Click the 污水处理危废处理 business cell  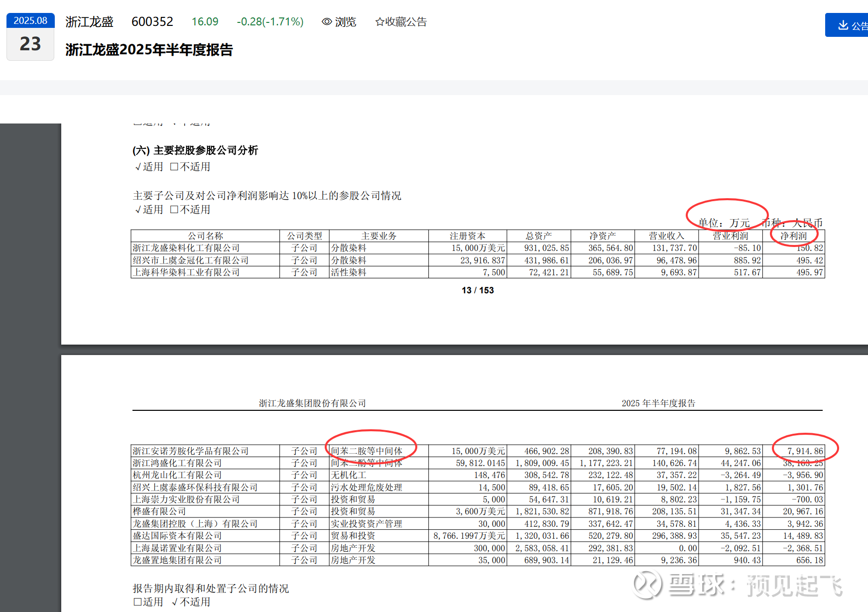367,488
